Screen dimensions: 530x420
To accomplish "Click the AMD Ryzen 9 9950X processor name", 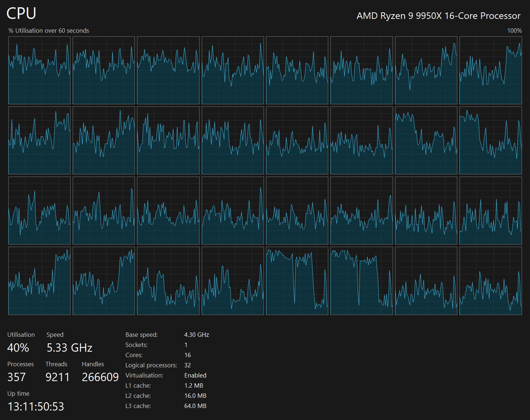I will (x=438, y=16).
